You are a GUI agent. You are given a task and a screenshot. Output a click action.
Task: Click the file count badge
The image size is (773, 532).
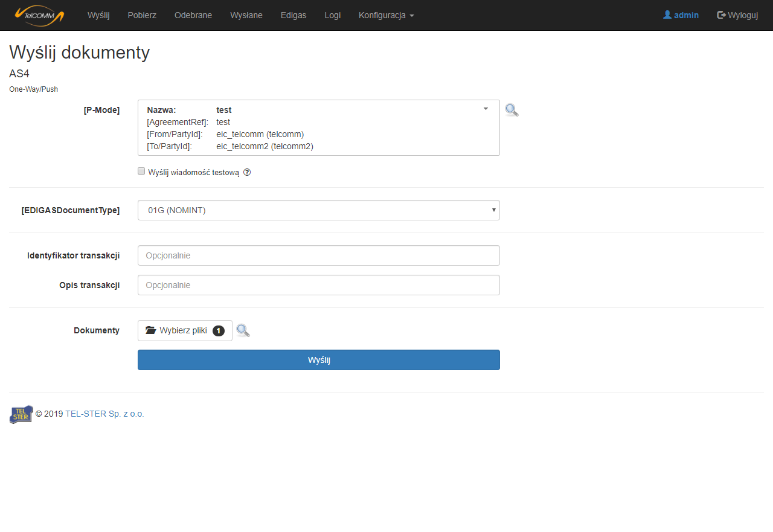click(x=219, y=331)
